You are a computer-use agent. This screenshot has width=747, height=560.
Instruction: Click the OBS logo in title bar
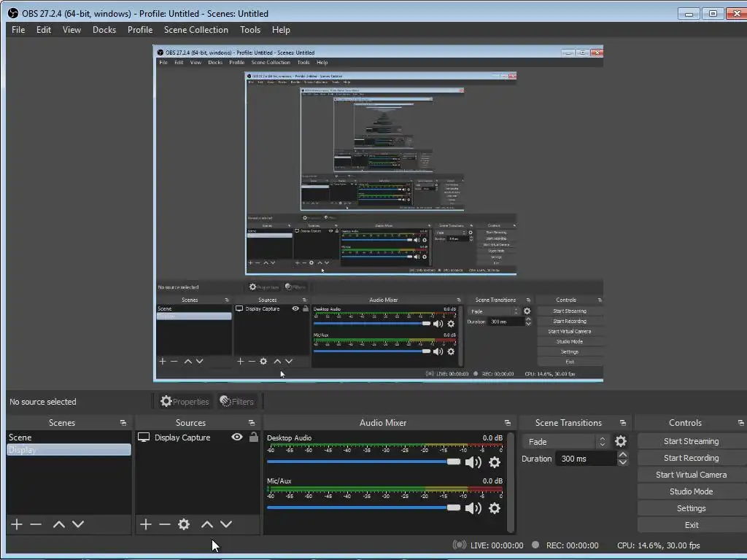(13, 13)
